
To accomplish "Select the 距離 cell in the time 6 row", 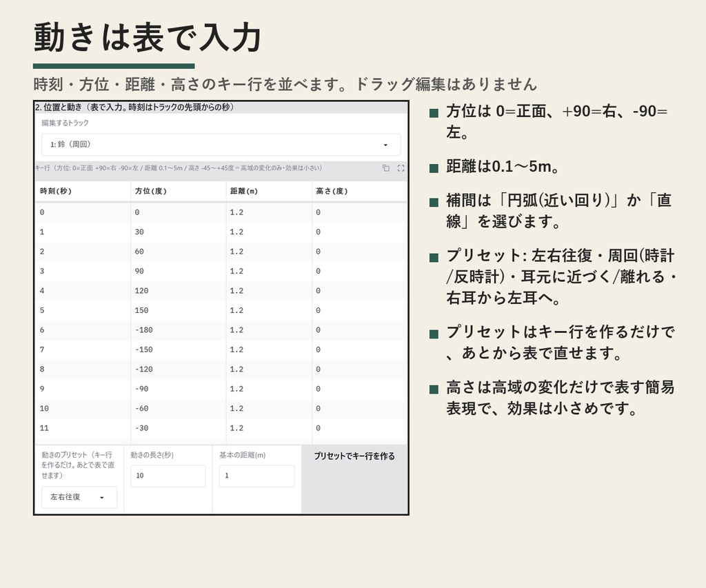I will click(x=269, y=330).
